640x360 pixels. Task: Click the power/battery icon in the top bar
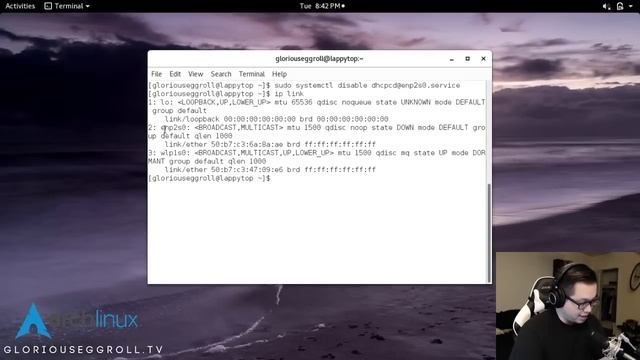[620, 6]
